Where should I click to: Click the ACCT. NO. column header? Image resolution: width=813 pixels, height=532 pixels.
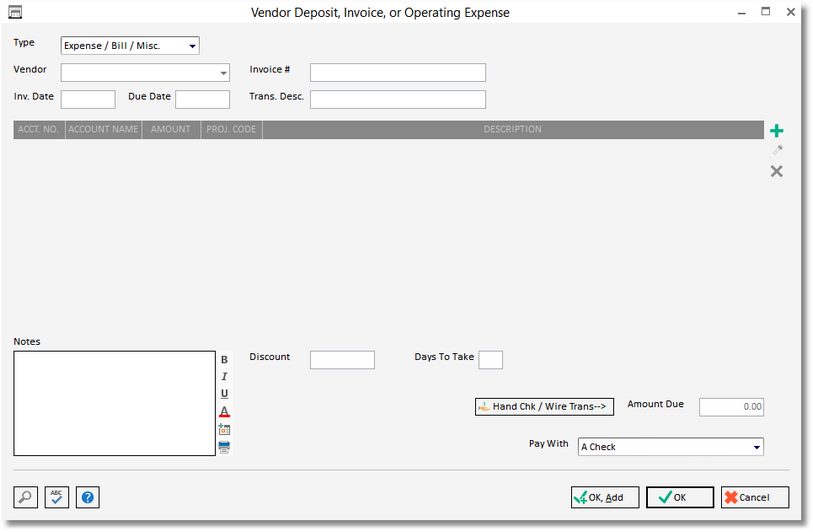(39, 130)
